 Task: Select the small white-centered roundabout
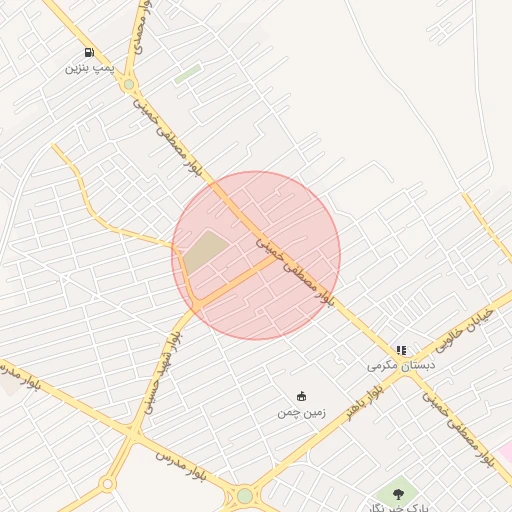(x=107, y=483)
